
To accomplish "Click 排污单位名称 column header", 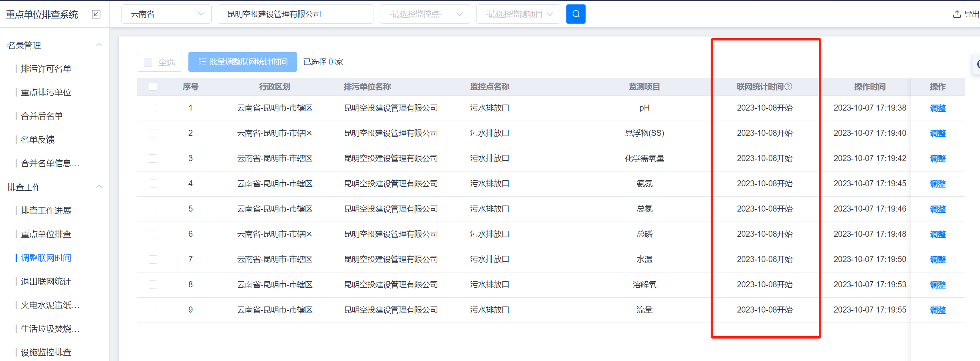I will click(x=367, y=87).
